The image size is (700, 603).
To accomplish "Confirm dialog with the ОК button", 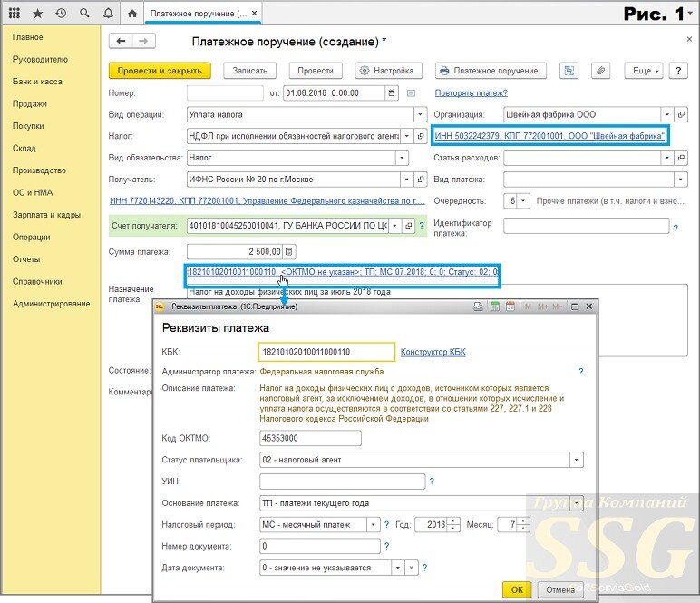I will [517, 589].
